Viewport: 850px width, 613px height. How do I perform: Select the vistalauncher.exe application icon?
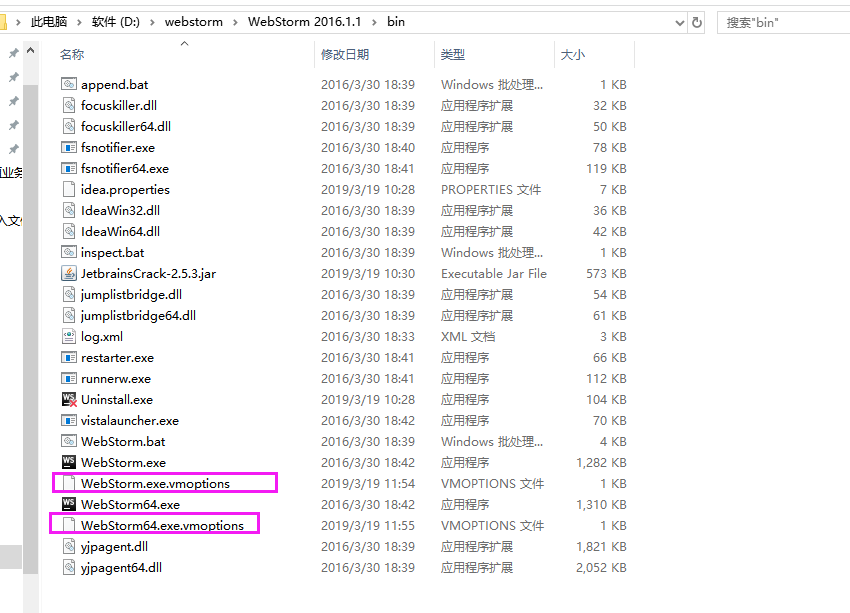coord(69,421)
